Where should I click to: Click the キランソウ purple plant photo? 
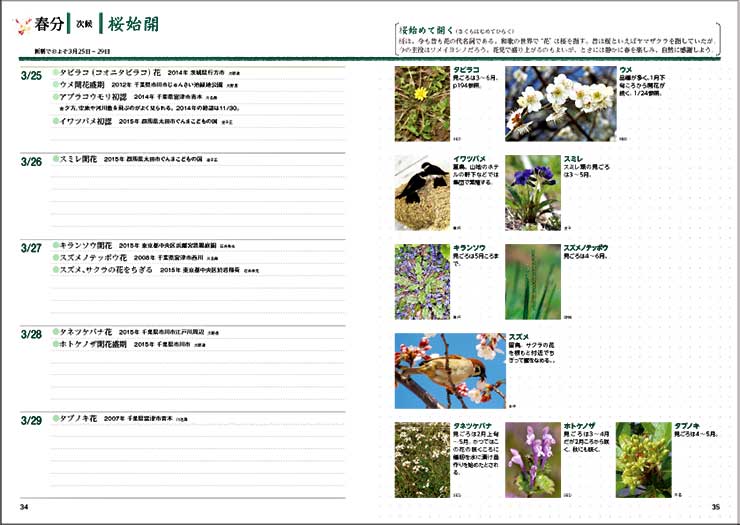[x=422, y=282]
